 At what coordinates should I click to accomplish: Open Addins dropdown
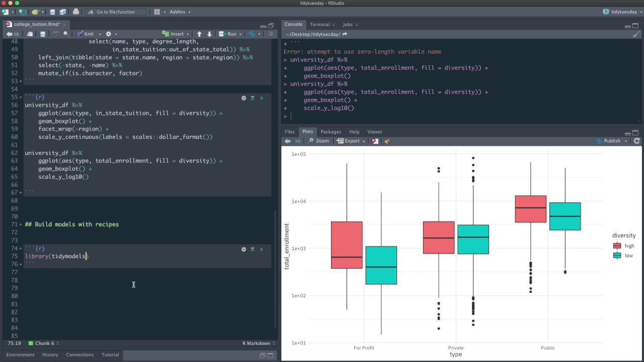click(180, 12)
